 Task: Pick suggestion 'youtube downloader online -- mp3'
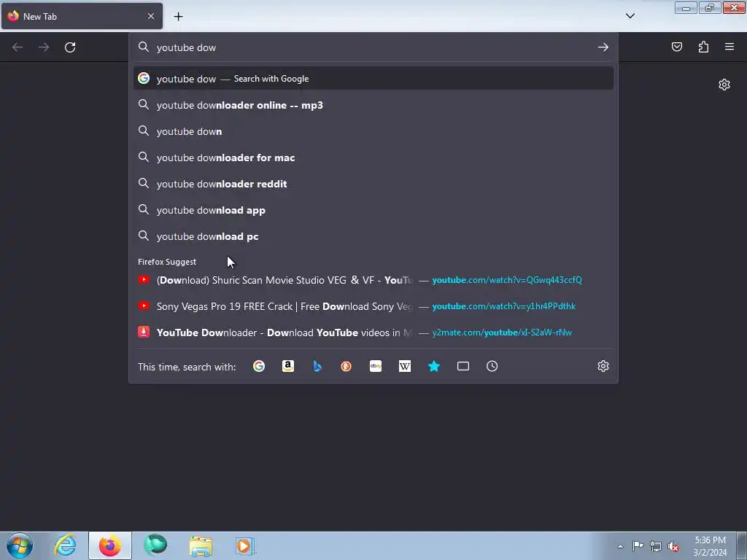(x=373, y=105)
